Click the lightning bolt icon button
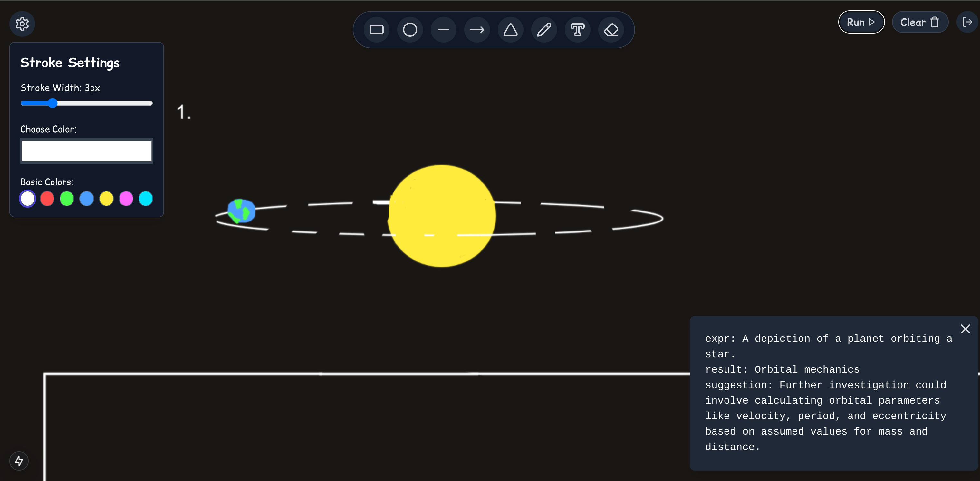The width and height of the screenshot is (980, 481). coord(19,461)
